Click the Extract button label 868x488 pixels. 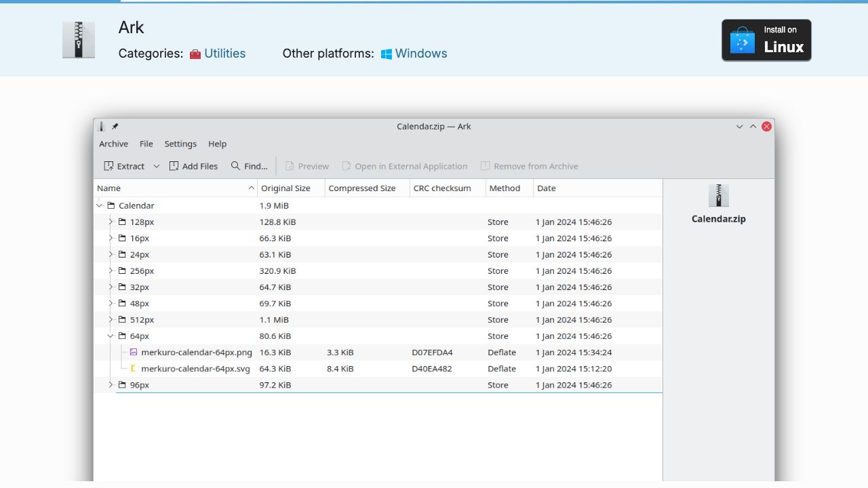(131, 166)
